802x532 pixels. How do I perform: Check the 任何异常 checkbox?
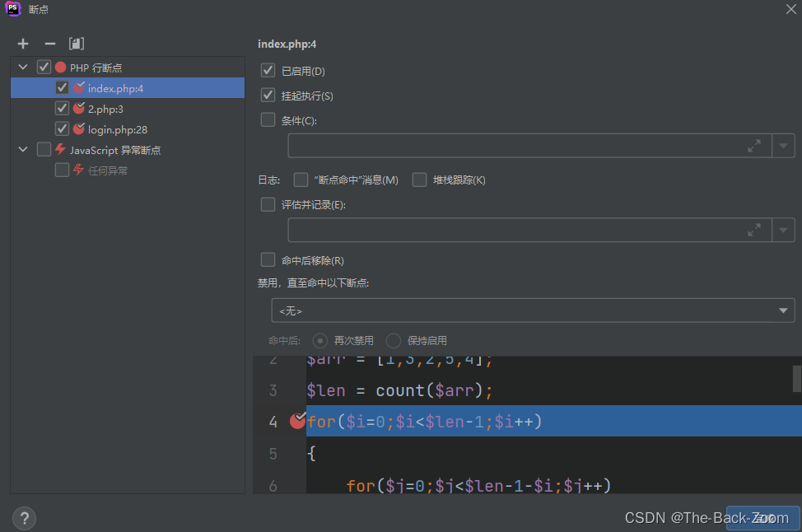click(x=62, y=170)
